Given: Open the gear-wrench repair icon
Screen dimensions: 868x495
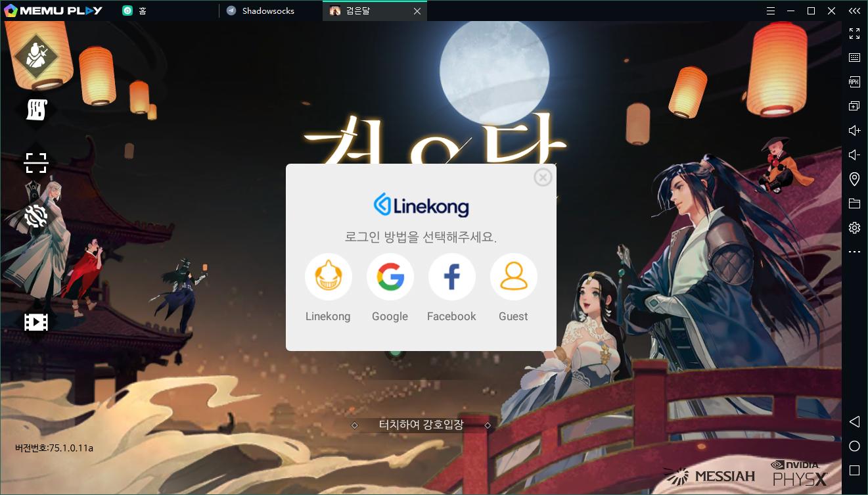Looking at the screenshot, I should tap(36, 216).
